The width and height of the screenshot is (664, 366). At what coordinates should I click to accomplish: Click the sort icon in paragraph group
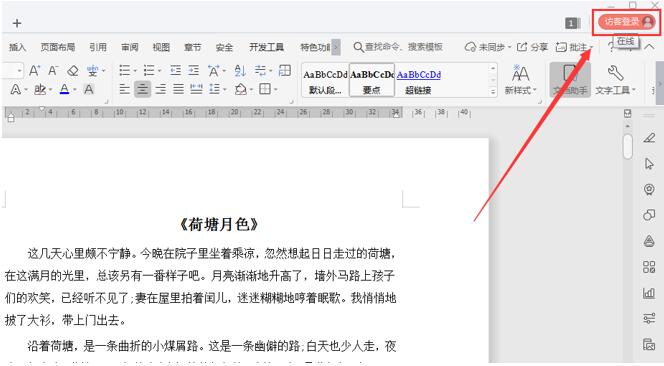point(240,70)
